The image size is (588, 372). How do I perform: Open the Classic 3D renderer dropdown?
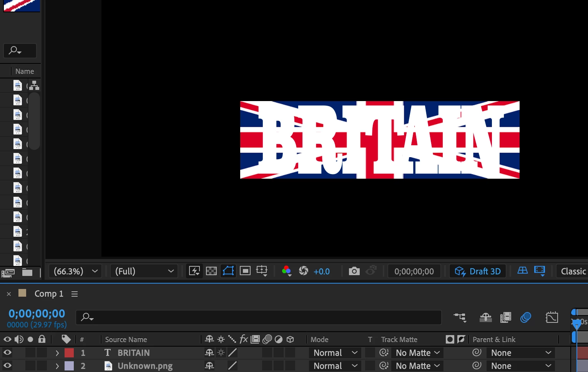[x=573, y=271]
